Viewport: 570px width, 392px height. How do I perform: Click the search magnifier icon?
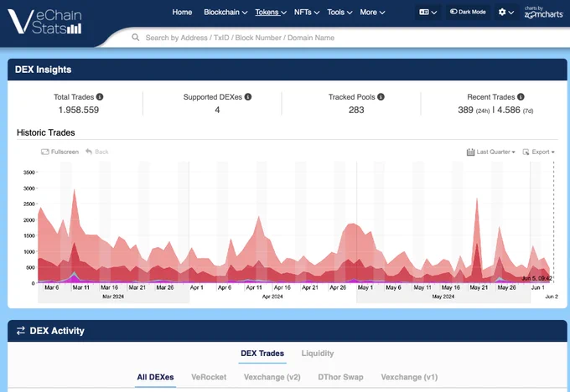coord(135,38)
